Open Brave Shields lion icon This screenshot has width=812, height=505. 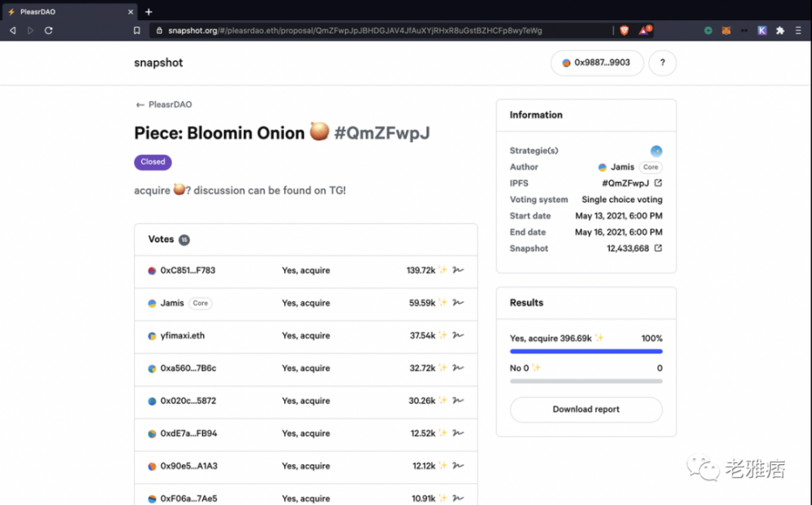tap(624, 31)
